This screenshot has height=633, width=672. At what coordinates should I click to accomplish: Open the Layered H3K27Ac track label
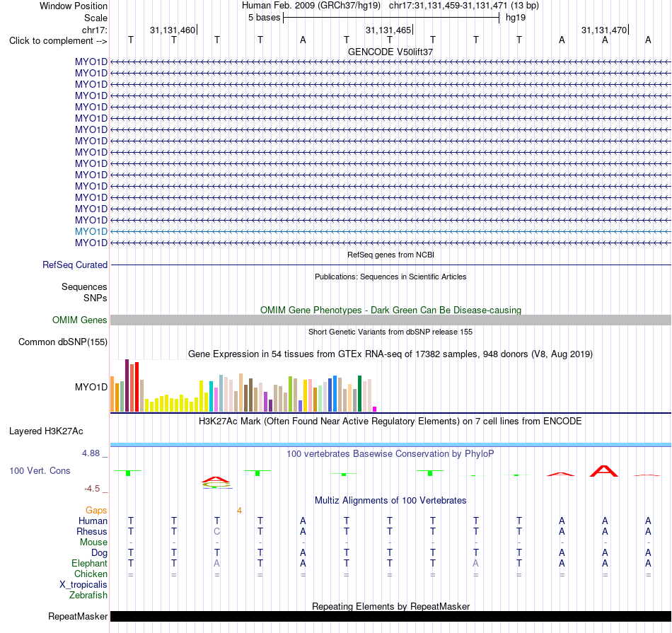tap(46, 431)
